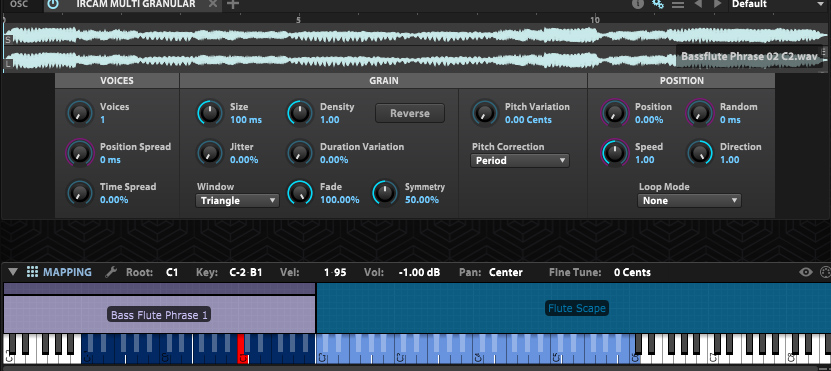Click the MAPPING section label
Screen dimensions: 831x371
(67, 272)
